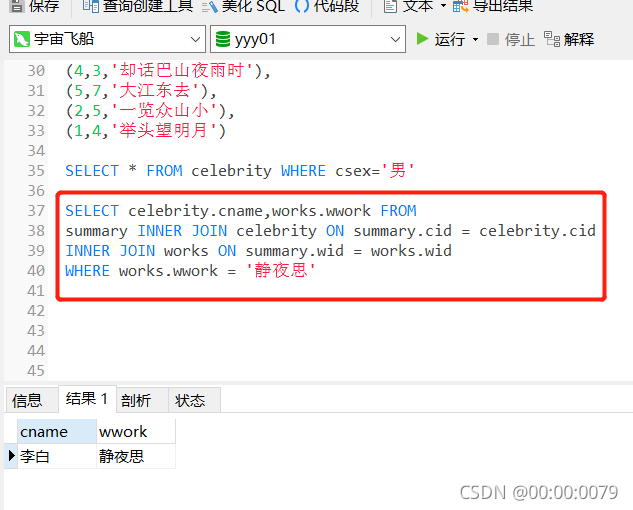Expand the Text (文本) dropdown arrow

[x=443, y=6]
